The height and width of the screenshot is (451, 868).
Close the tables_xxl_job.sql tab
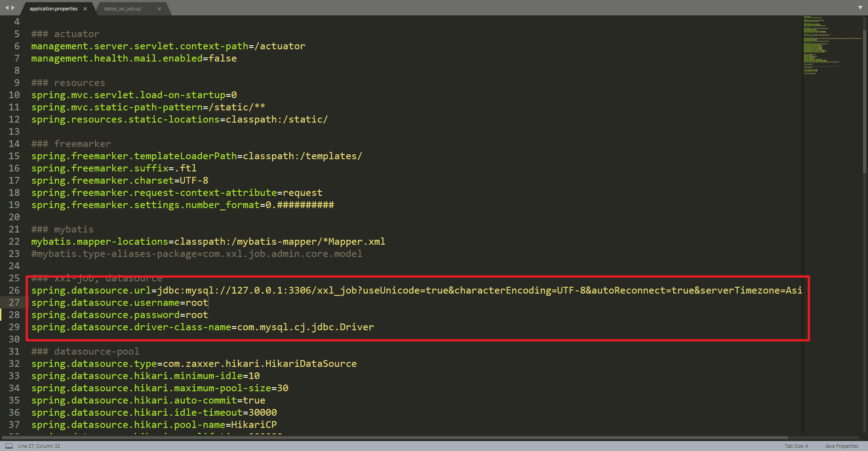point(159,9)
